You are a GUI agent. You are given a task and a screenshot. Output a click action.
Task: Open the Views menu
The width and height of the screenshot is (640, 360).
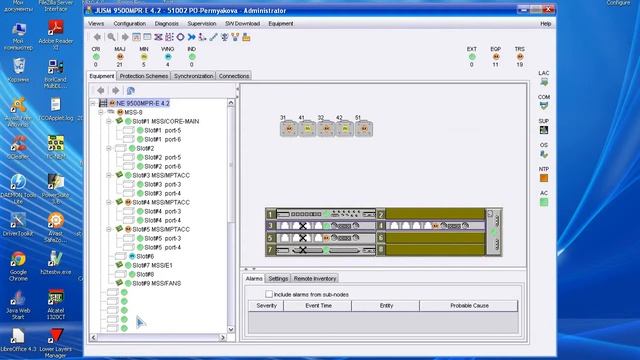[x=96, y=24]
